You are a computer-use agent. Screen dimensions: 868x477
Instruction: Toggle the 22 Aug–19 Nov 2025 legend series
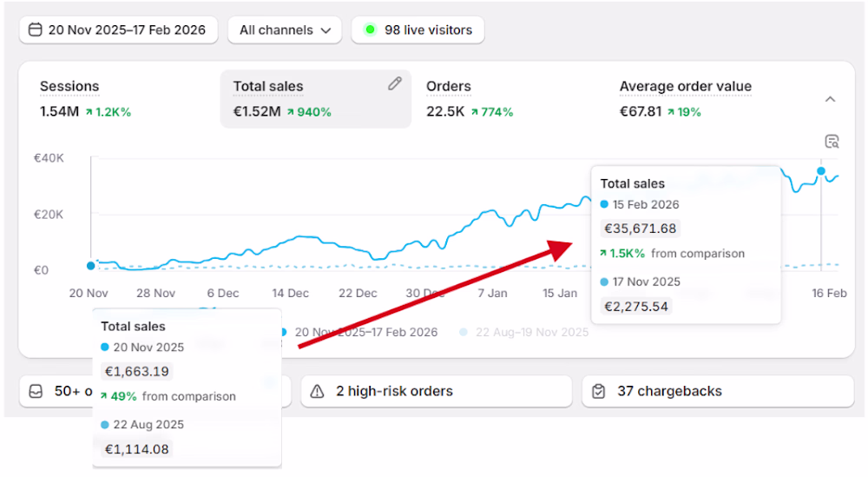click(524, 333)
